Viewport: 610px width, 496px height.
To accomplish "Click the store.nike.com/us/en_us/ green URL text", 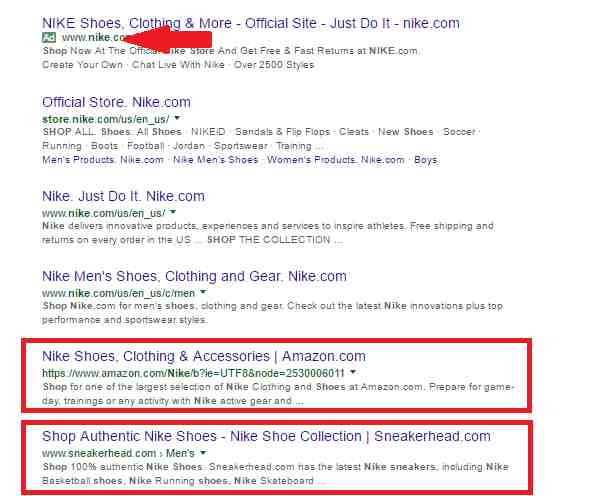I will (x=105, y=119).
